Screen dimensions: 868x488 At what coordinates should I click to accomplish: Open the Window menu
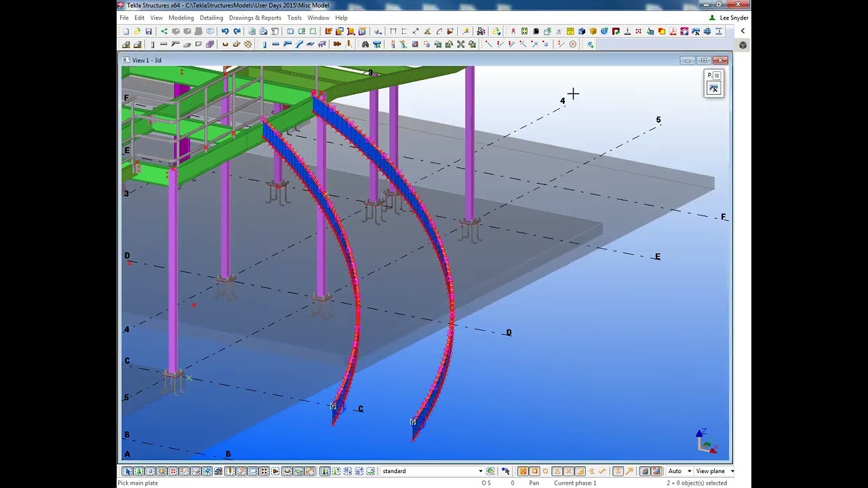click(x=318, y=18)
